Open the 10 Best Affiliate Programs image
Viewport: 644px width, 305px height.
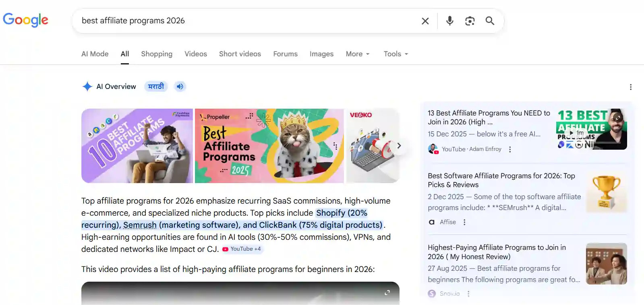click(x=137, y=146)
